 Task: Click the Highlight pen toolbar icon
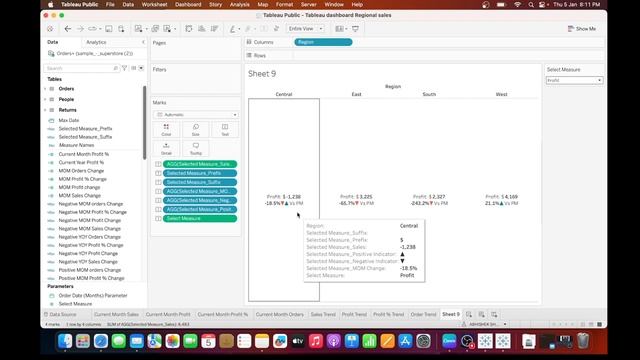coord(232,29)
